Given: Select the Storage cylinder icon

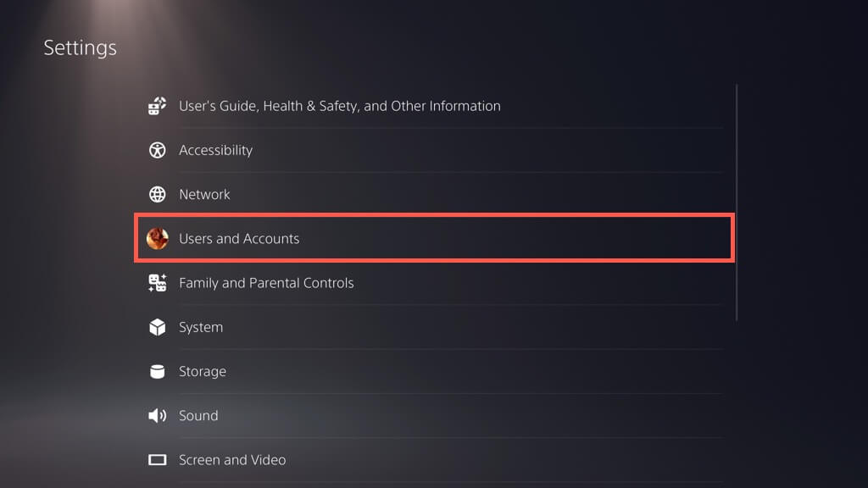Looking at the screenshot, I should 158,371.
